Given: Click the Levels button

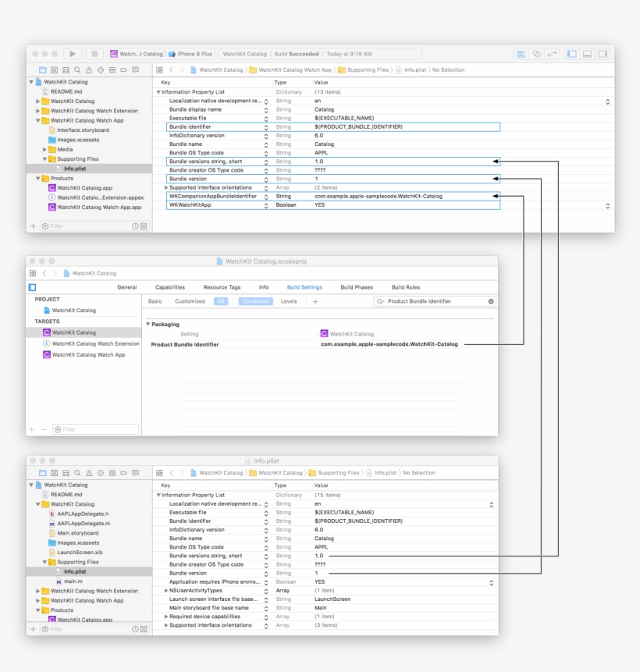Looking at the screenshot, I should point(288,300).
